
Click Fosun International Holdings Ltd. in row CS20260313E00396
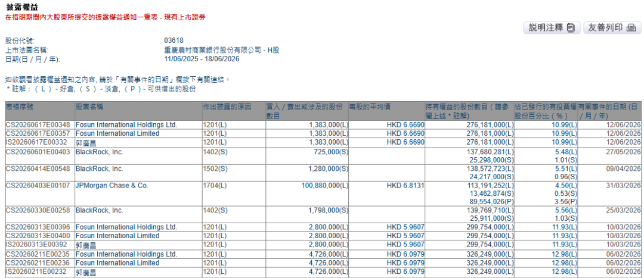point(126,227)
